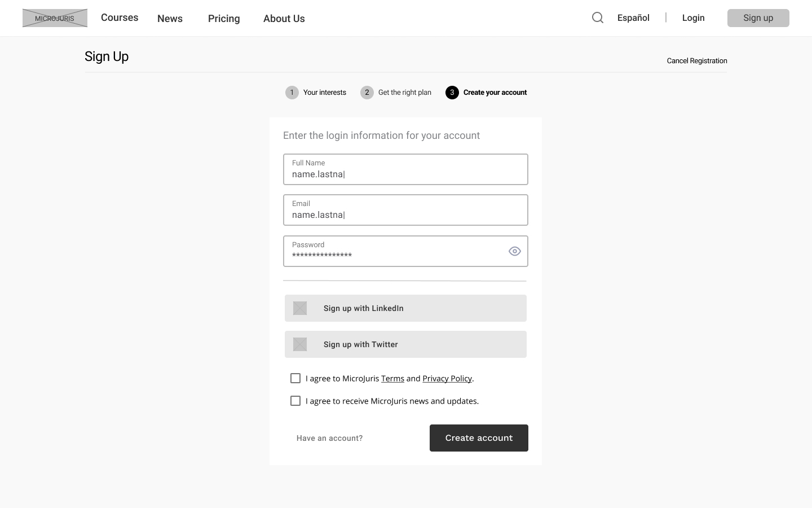This screenshot has height=508, width=812.
Task: Click step 2 circle for Get the right plan
Action: (x=367, y=92)
